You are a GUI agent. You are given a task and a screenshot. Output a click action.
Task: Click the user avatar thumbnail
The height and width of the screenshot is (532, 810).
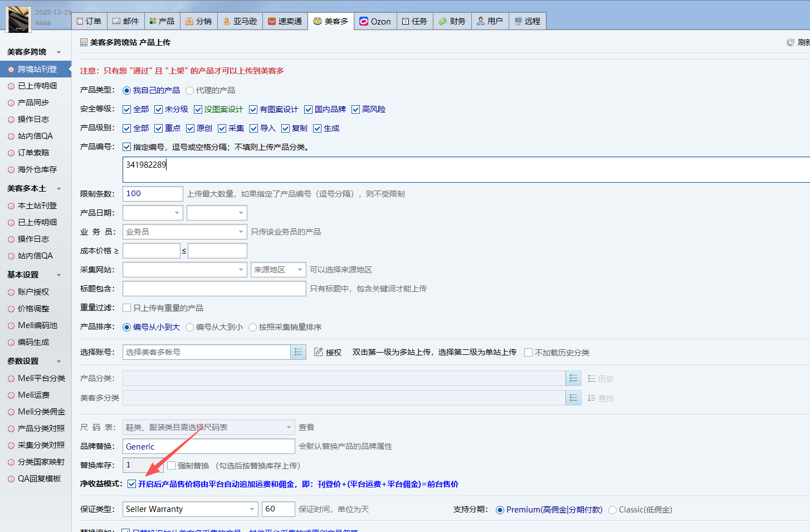click(x=18, y=19)
